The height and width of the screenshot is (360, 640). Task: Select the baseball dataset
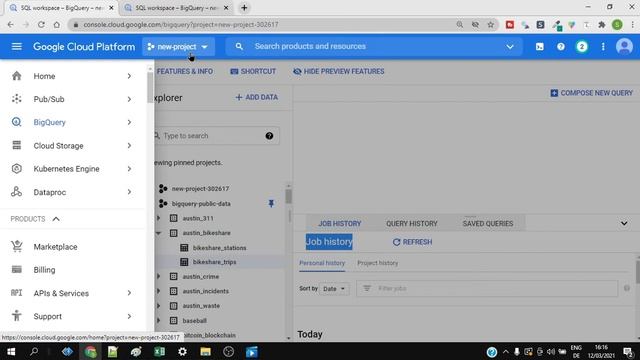point(194,320)
